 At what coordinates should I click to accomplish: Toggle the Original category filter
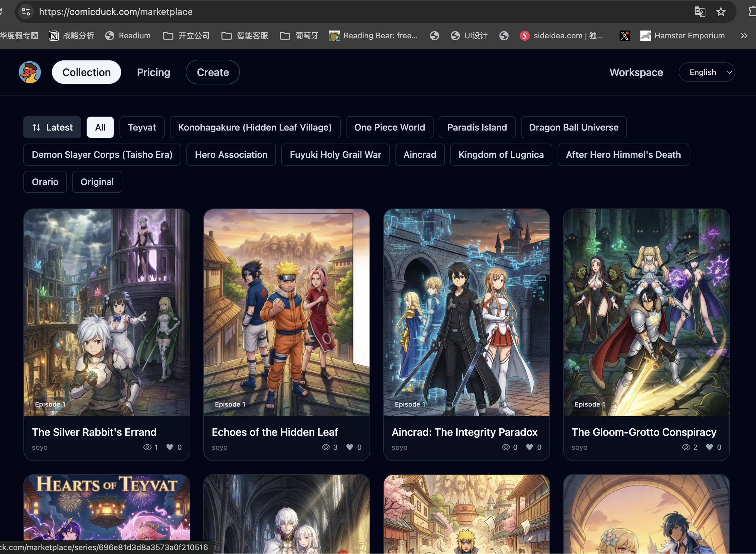97,182
